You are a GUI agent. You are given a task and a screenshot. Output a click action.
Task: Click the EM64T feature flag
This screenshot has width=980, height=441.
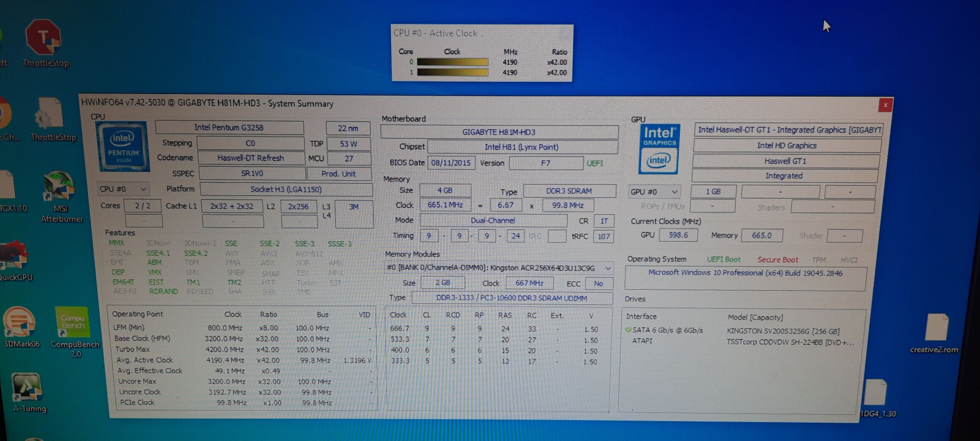(123, 282)
